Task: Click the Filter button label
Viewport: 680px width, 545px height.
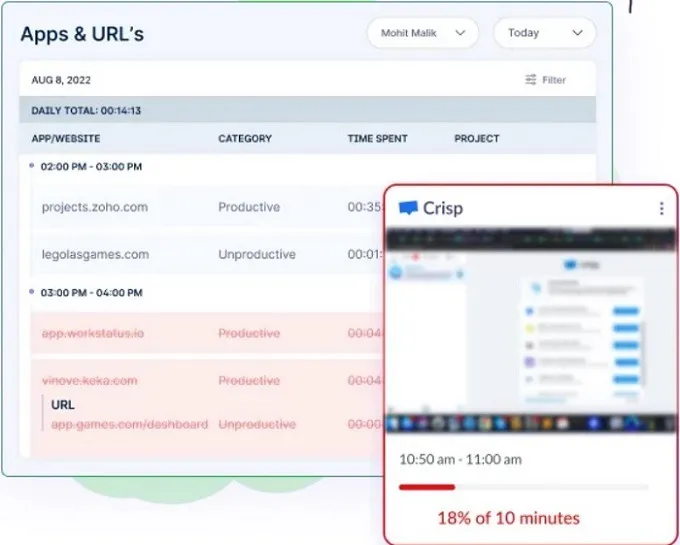Action: tap(554, 80)
